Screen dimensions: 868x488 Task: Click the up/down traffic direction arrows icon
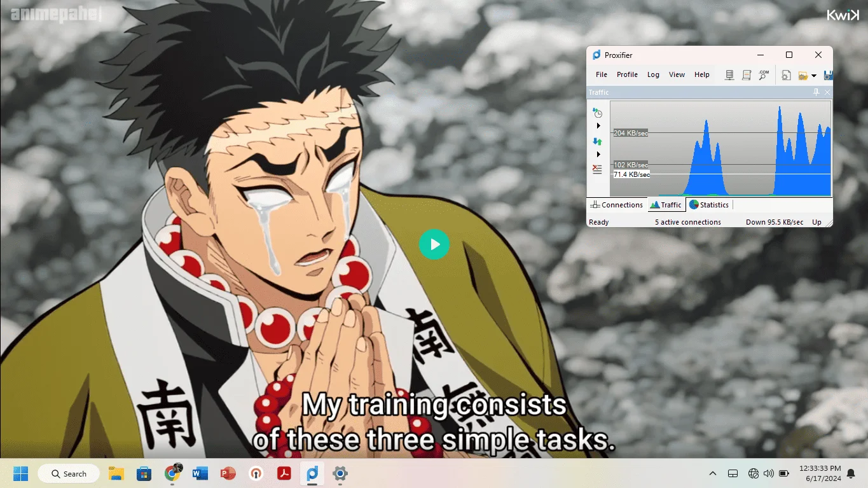(597, 141)
